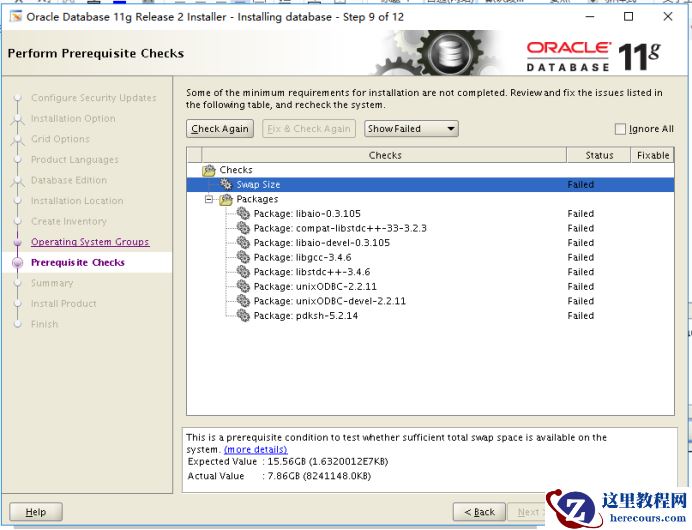692x530 pixels.
Task: Select the Install Product step
Action: (64, 304)
